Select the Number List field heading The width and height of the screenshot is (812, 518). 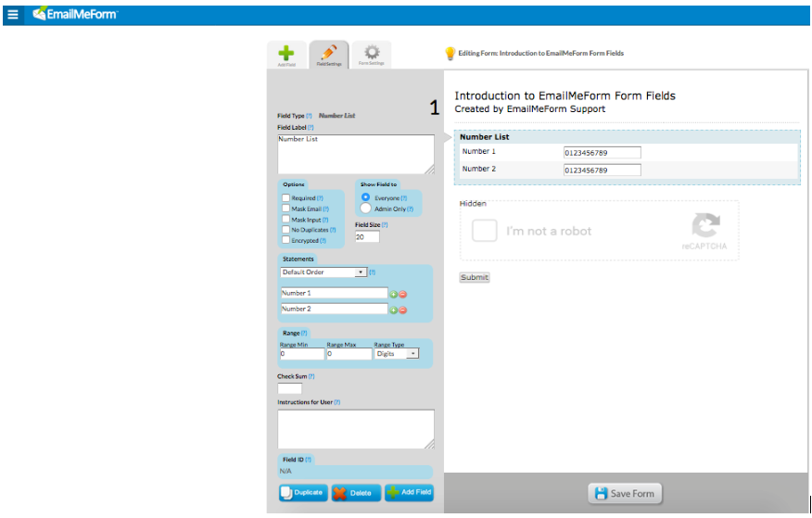tap(484, 137)
